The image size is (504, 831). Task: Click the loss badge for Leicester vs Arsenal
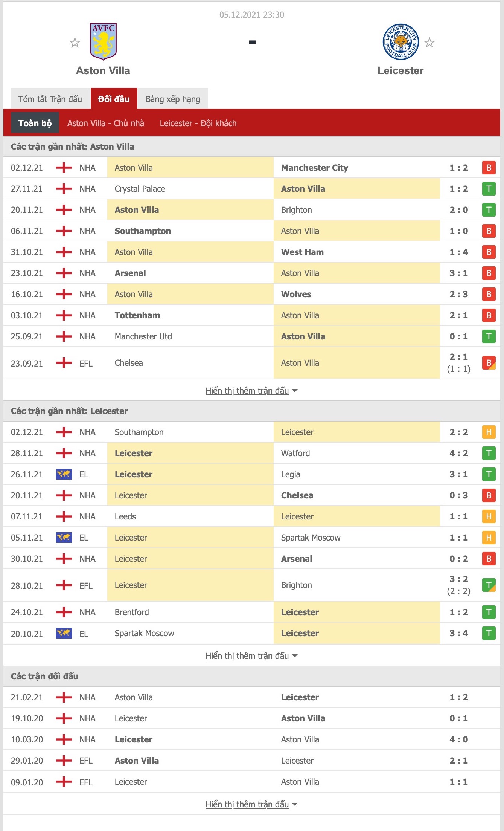pos(489,559)
